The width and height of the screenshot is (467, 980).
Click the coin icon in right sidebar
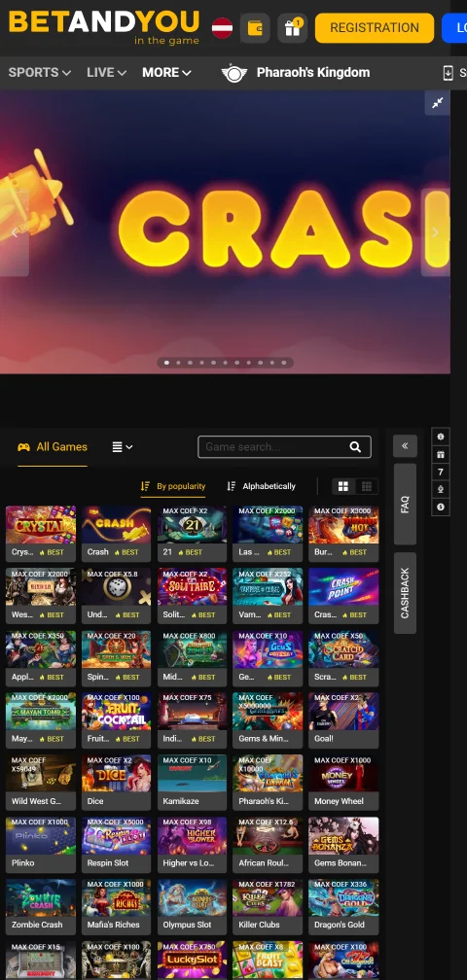point(441,507)
